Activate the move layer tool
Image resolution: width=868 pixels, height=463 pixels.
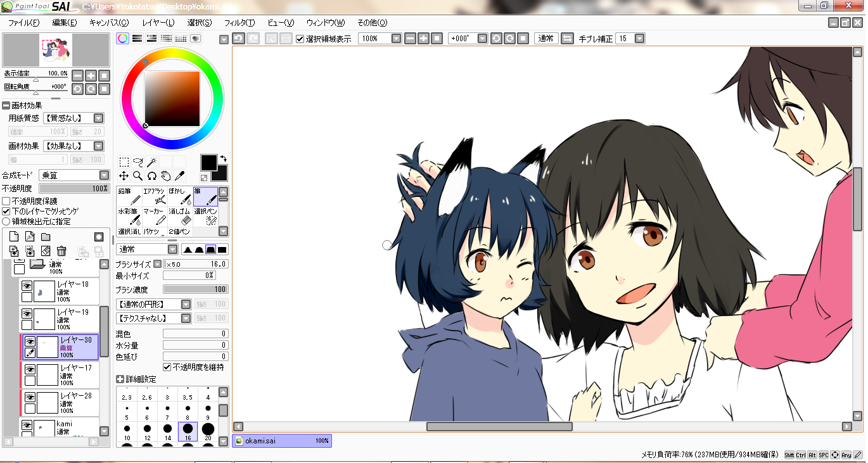124,176
